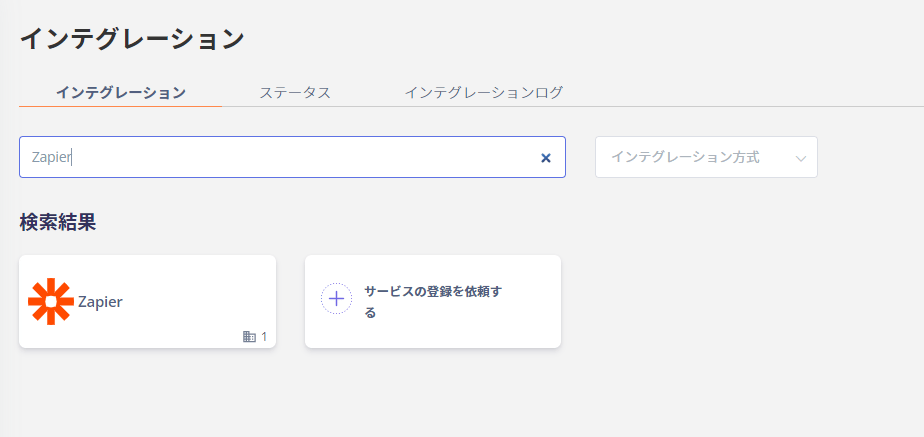Click the 検索結果 heading
This screenshot has height=437, width=924.
pos(58,222)
